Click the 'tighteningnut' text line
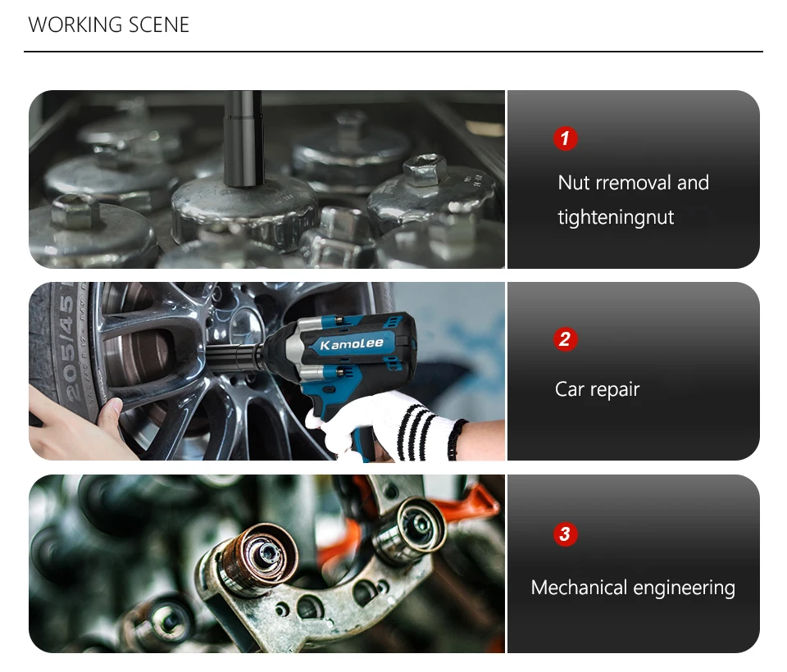The width and height of the screenshot is (787, 672). click(x=616, y=217)
